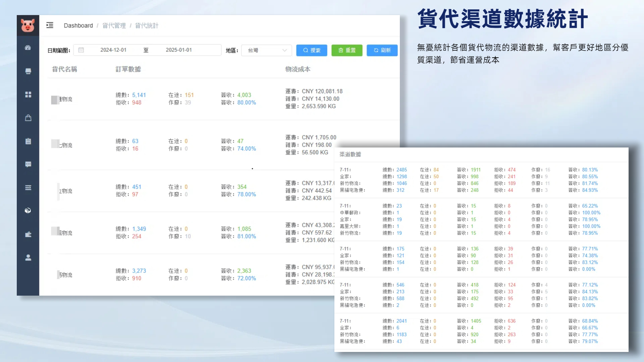The image size is (644, 362).
Task: Open the clipboard sidebar icon
Action: 28,141
